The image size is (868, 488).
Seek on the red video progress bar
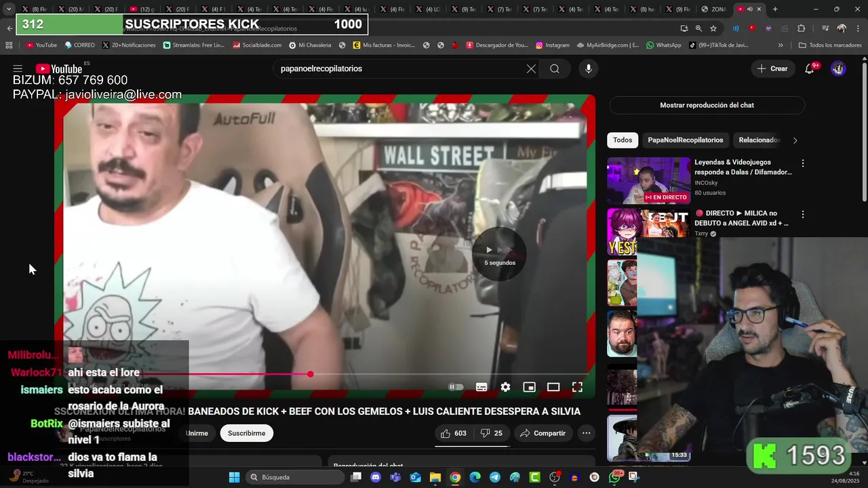point(325,374)
